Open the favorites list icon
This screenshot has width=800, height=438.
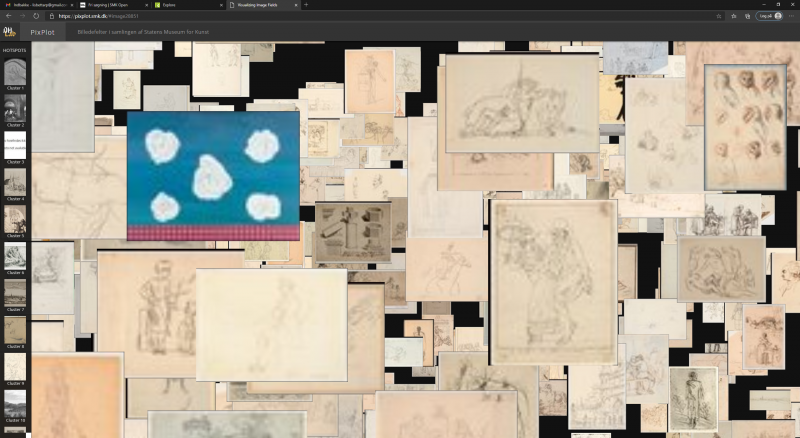tap(734, 16)
